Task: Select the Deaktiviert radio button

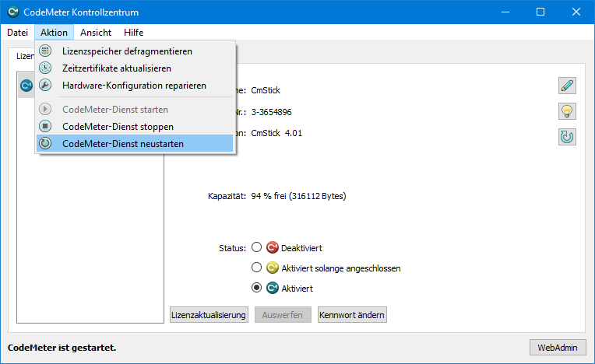Action: click(x=257, y=248)
